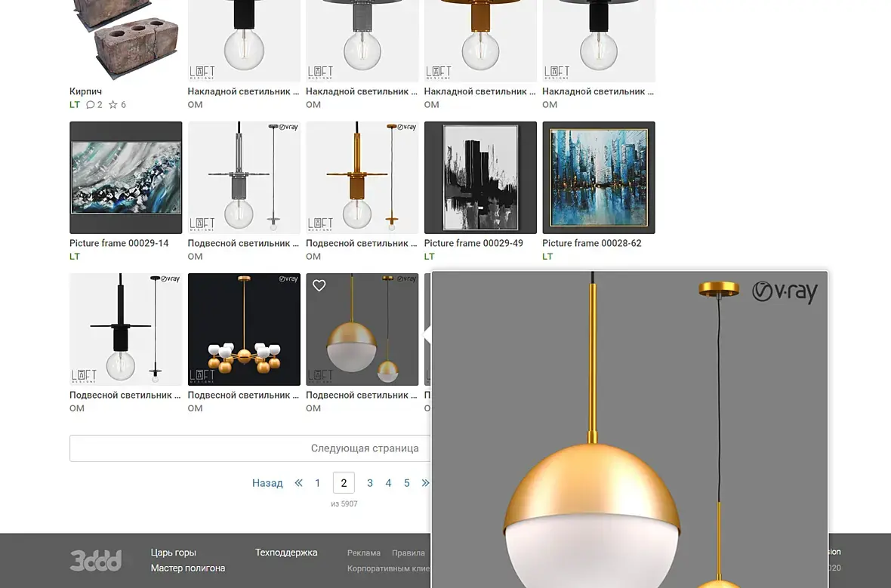Viewport: 891px width, 588px height.
Task: Open Кирпич brick model thumbnail
Action: 125,41
